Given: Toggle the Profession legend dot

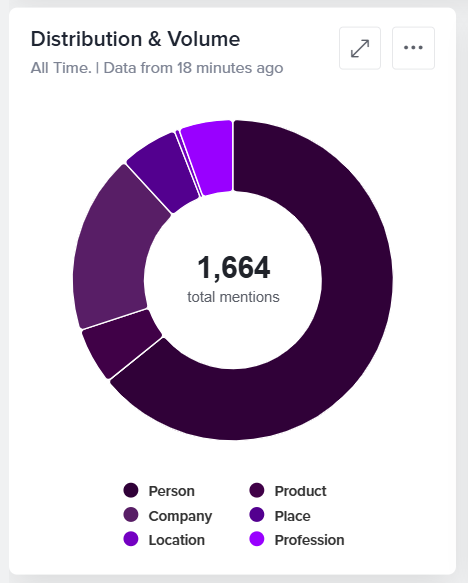Looking at the screenshot, I should pos(257,539).
